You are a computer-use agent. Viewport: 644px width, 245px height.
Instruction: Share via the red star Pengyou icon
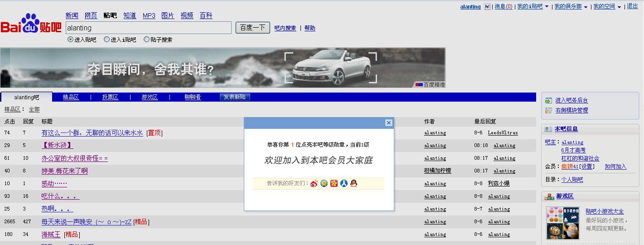click(334, 183)
